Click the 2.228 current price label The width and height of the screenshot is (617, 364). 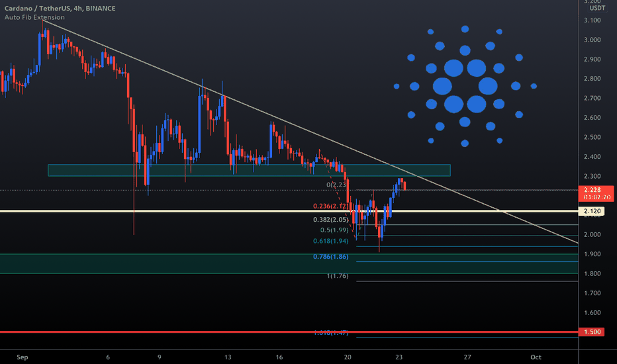(x=596, y=193)
